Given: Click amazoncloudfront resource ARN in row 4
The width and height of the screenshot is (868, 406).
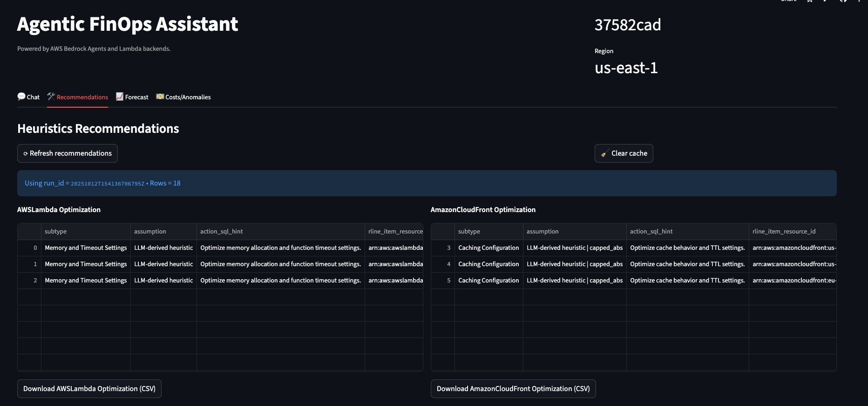Looking at the screenshot, I should click(793, 264).
